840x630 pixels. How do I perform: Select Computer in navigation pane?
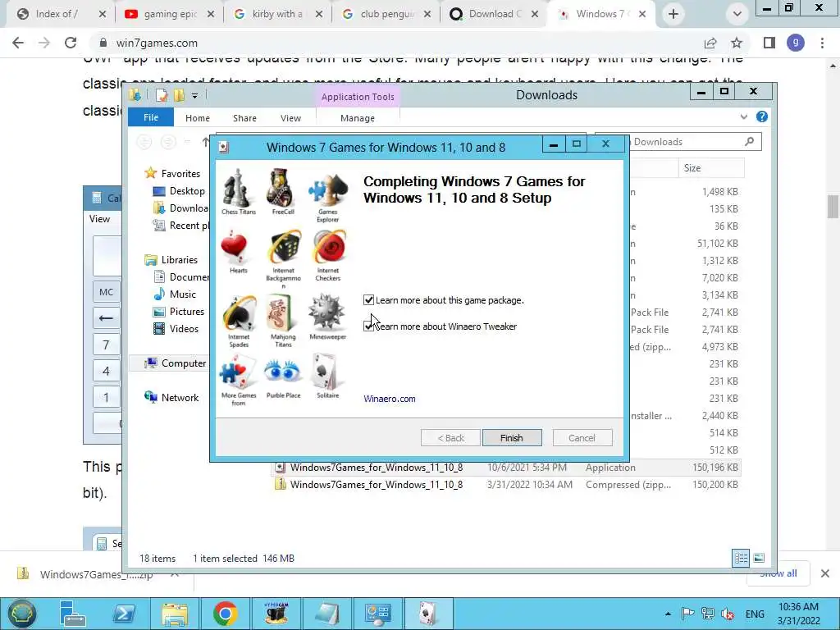click(176, 363)
